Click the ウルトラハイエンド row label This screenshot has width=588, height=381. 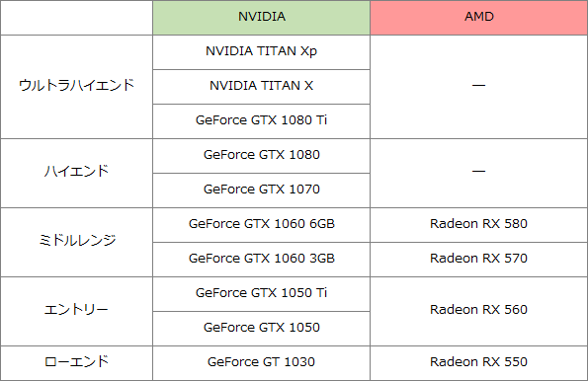click(76, 87)
